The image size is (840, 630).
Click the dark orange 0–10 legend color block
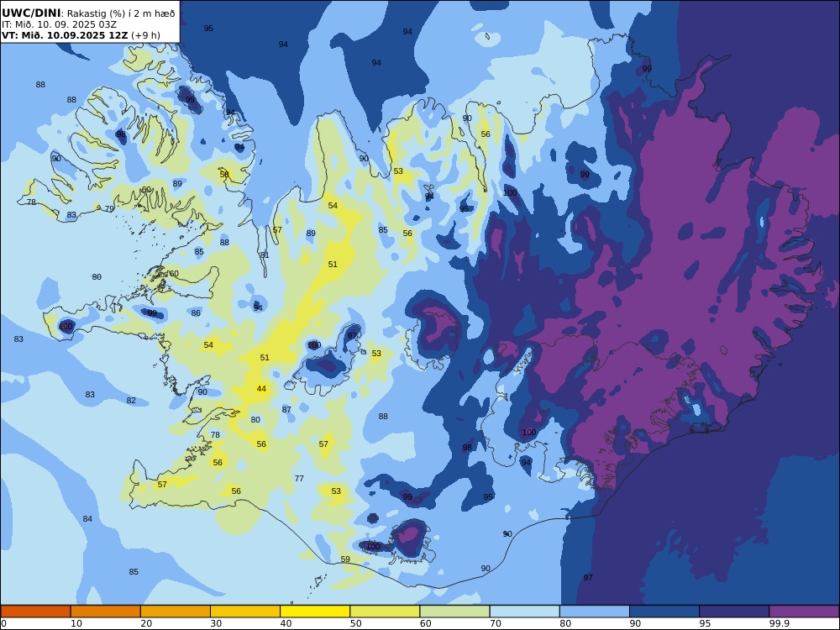pos(36,612)
